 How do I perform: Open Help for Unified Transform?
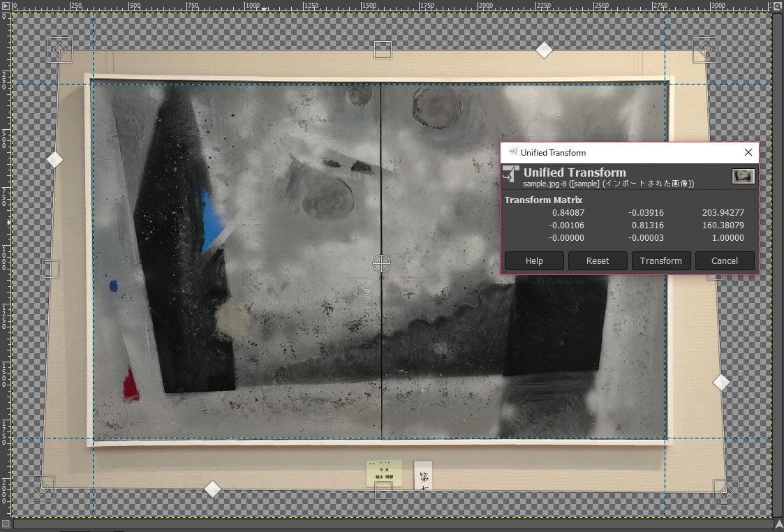point(534,260)
